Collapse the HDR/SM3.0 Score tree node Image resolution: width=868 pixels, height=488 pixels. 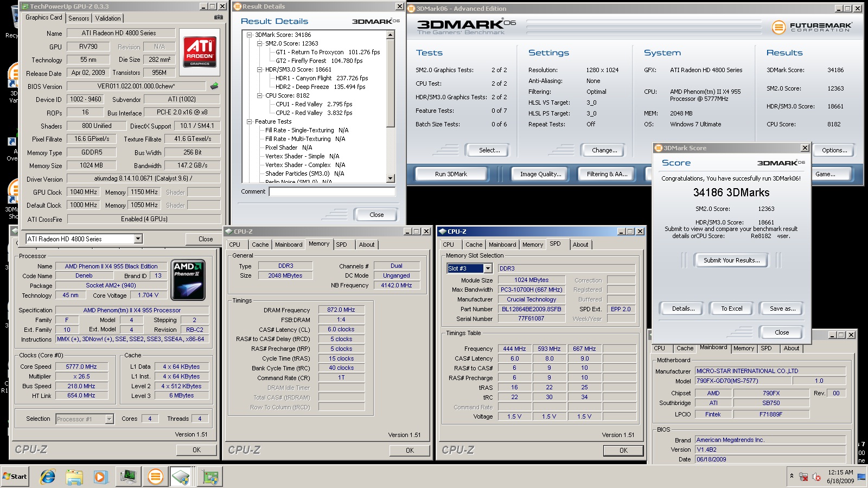(260, 69)
